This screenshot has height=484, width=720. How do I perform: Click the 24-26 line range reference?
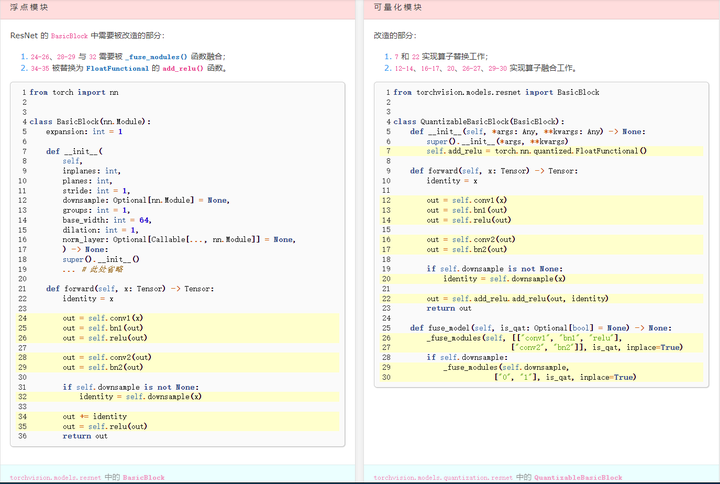pos(41,57)
